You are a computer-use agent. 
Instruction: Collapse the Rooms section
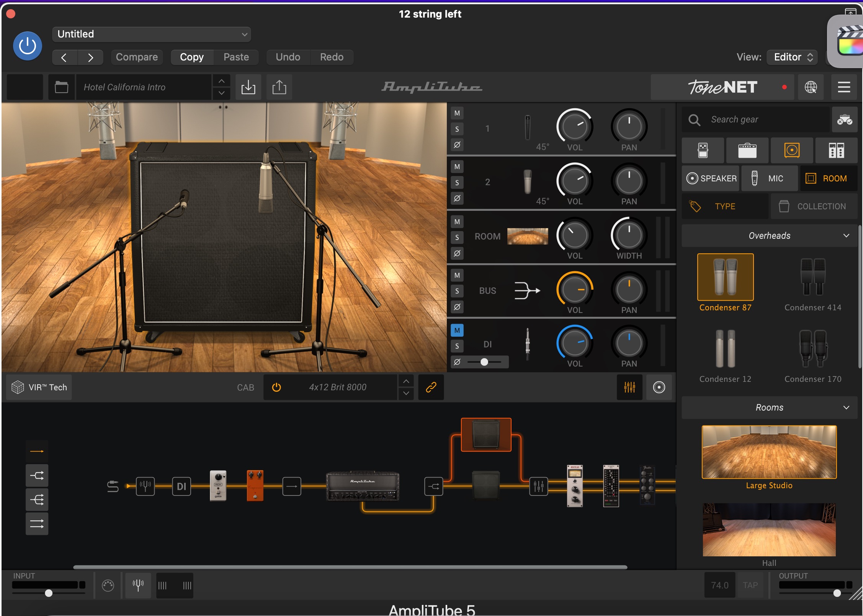point(770,407)
